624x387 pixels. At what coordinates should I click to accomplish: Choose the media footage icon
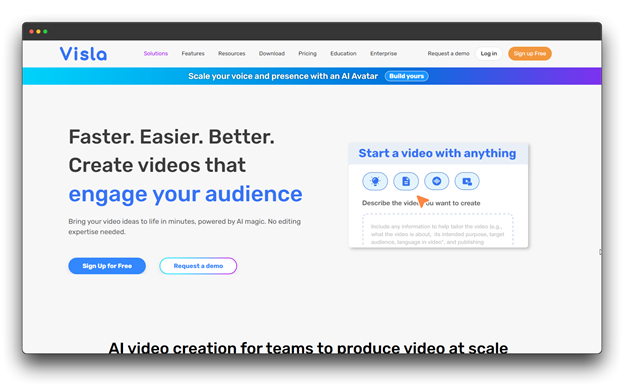[467, 181]
